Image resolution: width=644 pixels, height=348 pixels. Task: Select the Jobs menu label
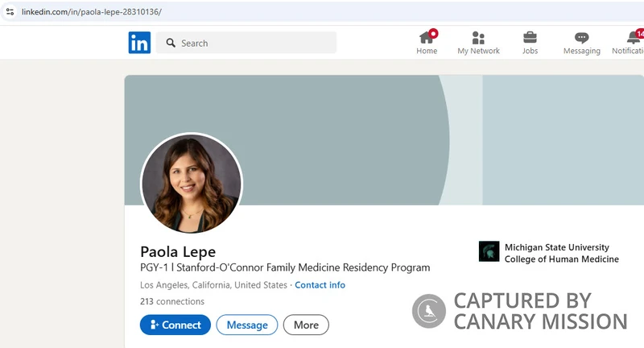pyautogui.click(x=530, y=51)
